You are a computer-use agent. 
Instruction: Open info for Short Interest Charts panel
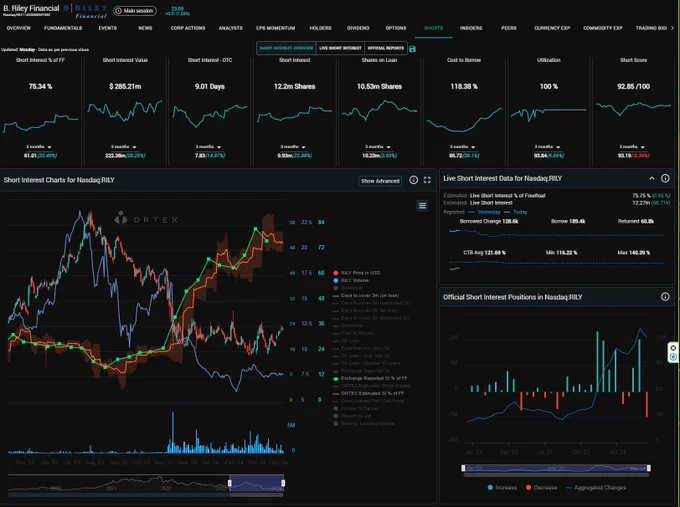[414, 180]
